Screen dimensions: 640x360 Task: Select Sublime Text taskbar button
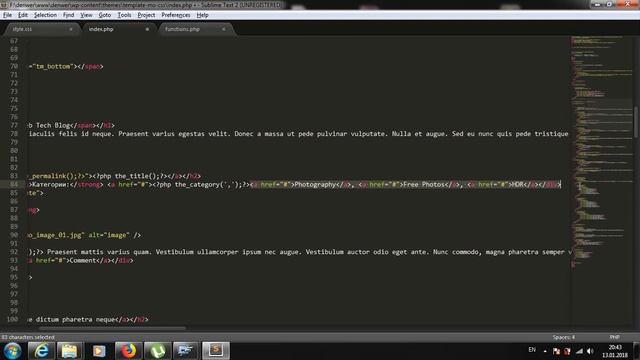click(216, 351)
